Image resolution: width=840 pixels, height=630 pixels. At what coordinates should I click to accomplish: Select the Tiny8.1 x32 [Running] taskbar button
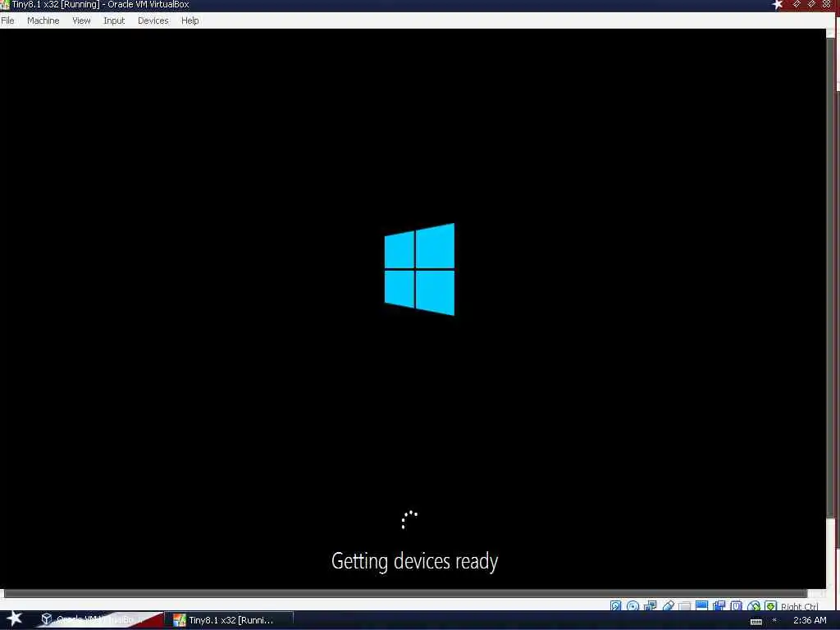point(230,620)
